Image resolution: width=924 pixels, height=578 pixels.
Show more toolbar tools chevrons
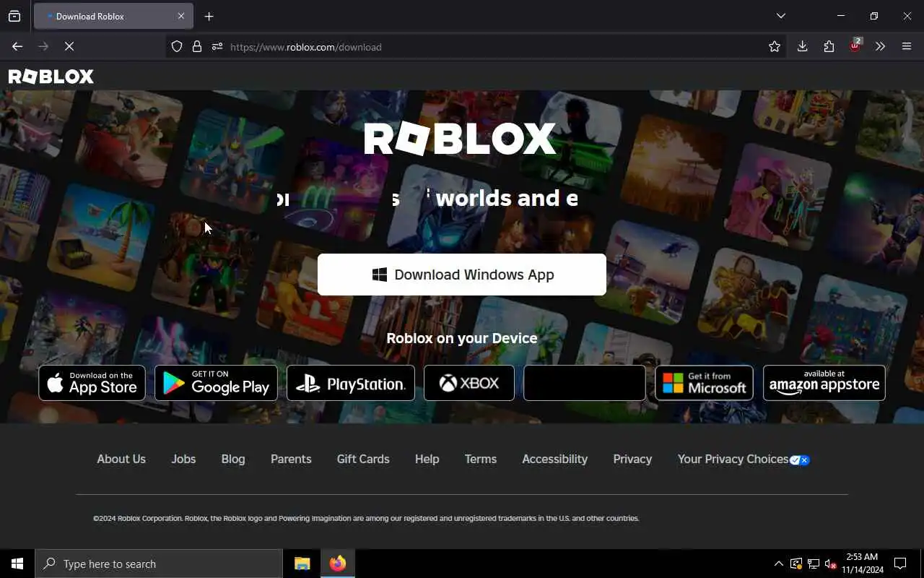point(880,46)
